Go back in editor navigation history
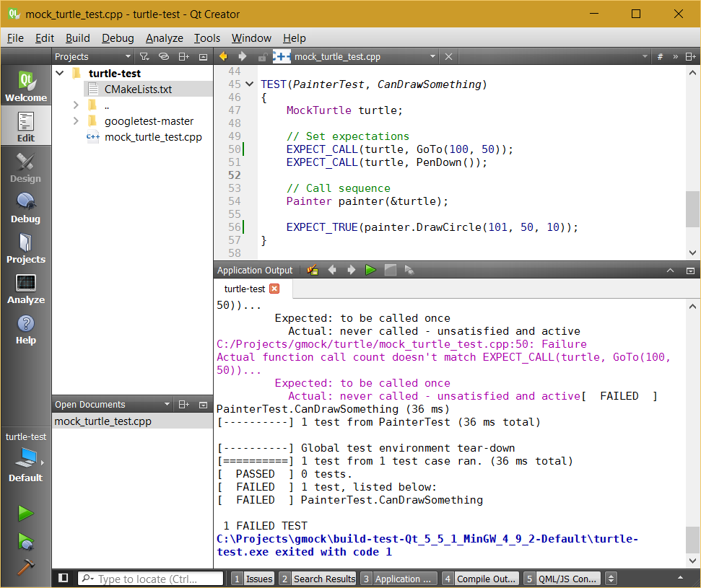Image resolution: width=701 pixels, height=588 pixels. coord(223,56)
